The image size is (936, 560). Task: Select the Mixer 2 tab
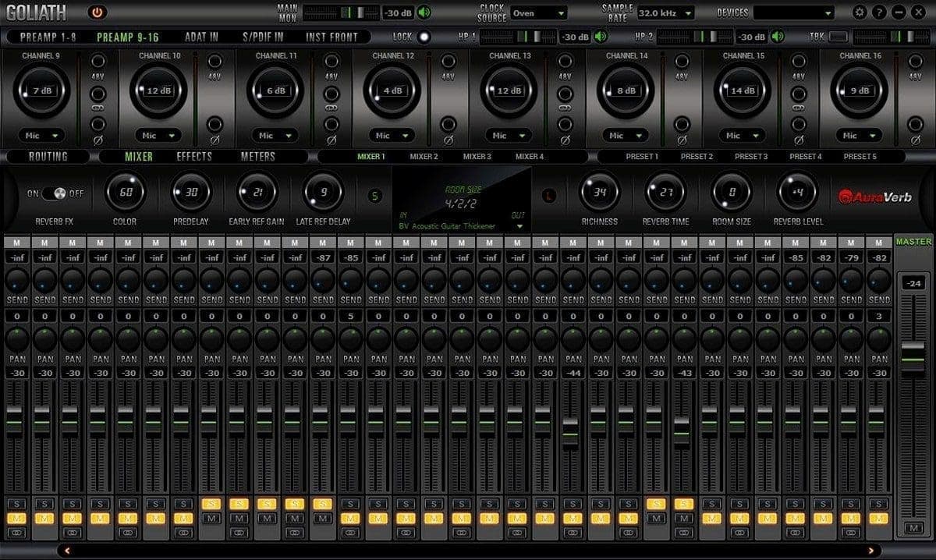[x=424, y=157]
